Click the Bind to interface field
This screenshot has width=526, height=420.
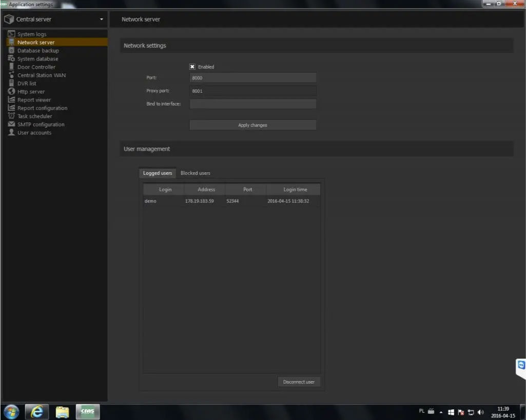click(252, 104)
